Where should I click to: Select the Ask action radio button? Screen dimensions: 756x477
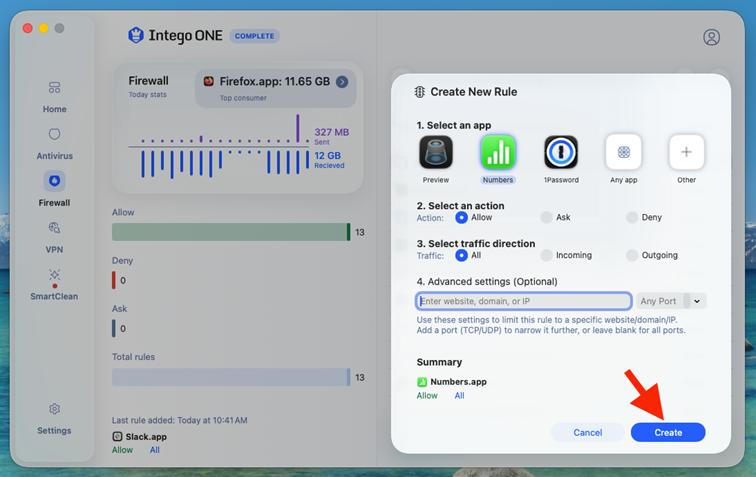point(546,218)
